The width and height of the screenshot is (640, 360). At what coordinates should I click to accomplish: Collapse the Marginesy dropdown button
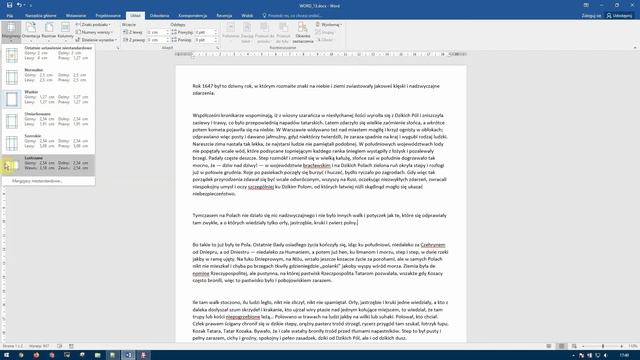tap(11, 32)
